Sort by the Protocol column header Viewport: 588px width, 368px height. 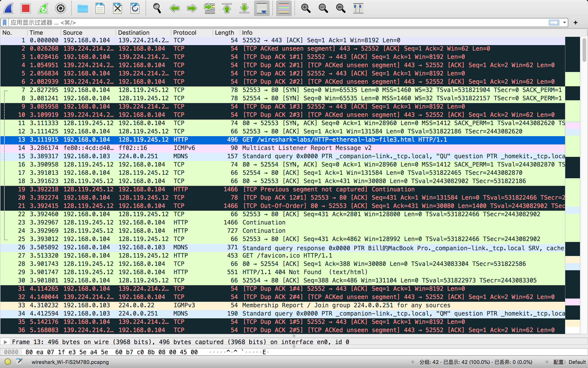(192, 33)
